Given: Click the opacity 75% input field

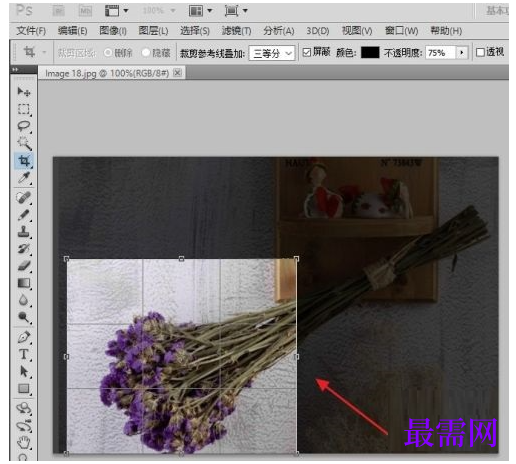Looking at the screenshot, I should (441, 53).
